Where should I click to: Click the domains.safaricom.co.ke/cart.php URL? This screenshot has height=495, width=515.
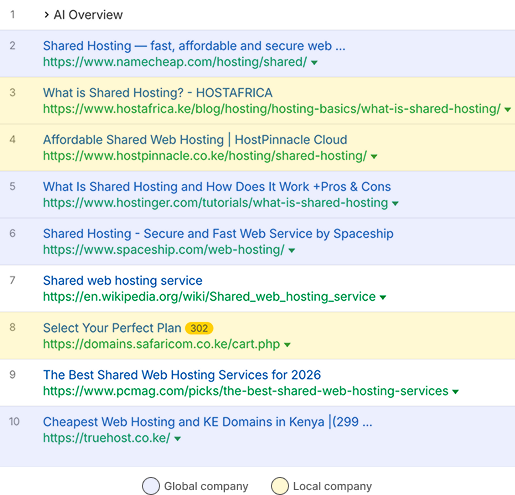click(162, 344)
